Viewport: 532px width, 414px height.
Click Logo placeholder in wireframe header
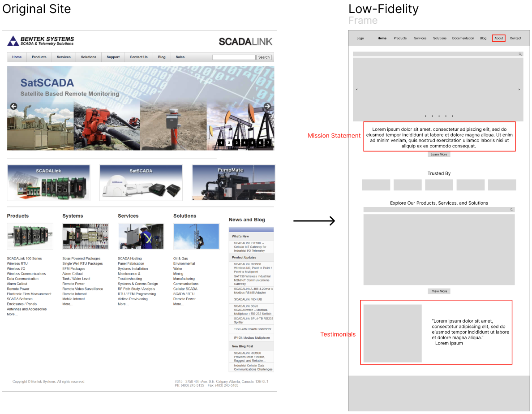click(360, 39)
